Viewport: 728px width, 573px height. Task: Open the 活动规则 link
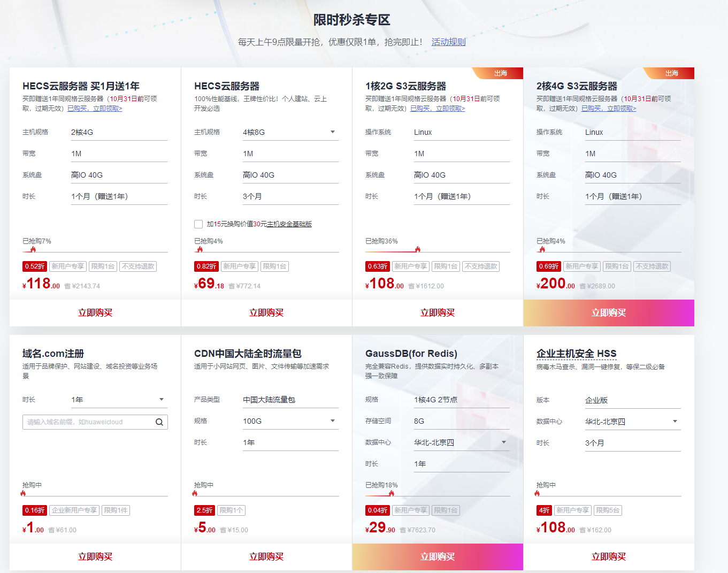click(449, 42)
